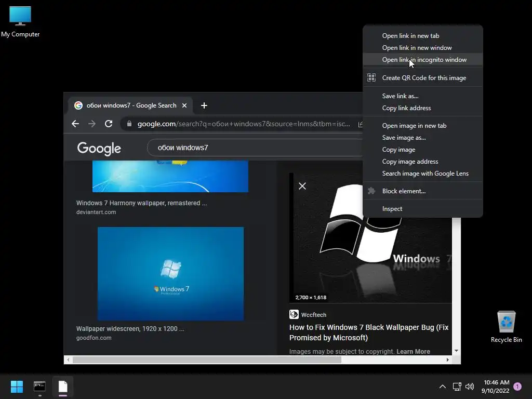Screen dimensions: 532x399
Task: Click the horizontal scrollbar thumb
Action: click(x=207, y=360)
